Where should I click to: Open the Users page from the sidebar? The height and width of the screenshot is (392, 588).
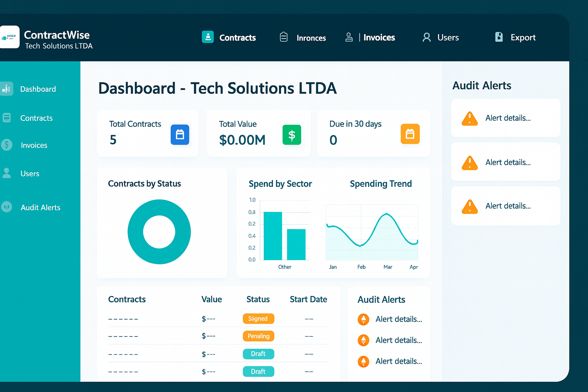pyautogui.click(x=29, y=173)
